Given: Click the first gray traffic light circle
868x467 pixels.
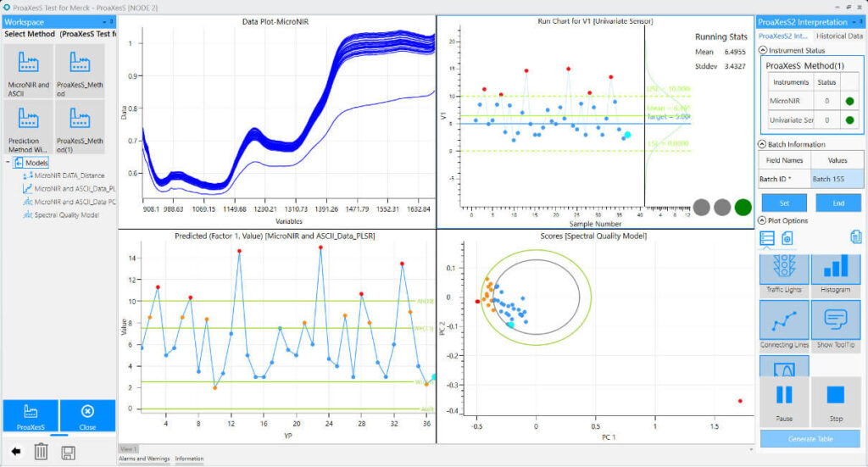Looking at the screenshot, I should click(701, 208).
